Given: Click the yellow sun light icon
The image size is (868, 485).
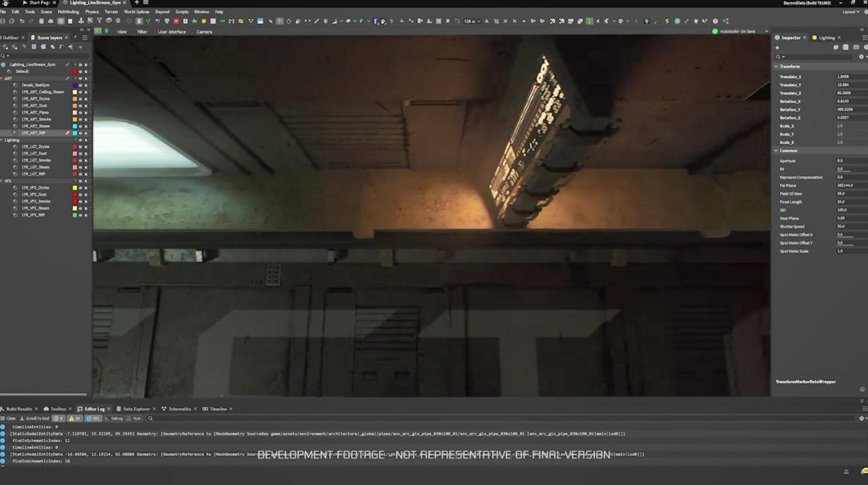Looking at the screenshot, I should coord(204,21).
